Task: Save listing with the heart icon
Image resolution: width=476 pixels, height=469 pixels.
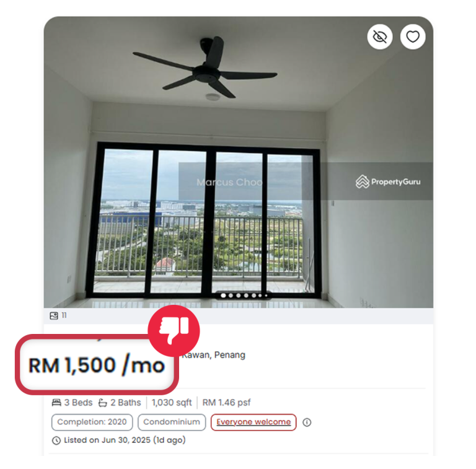Action: pyautogui.click(x=413, y=37)
